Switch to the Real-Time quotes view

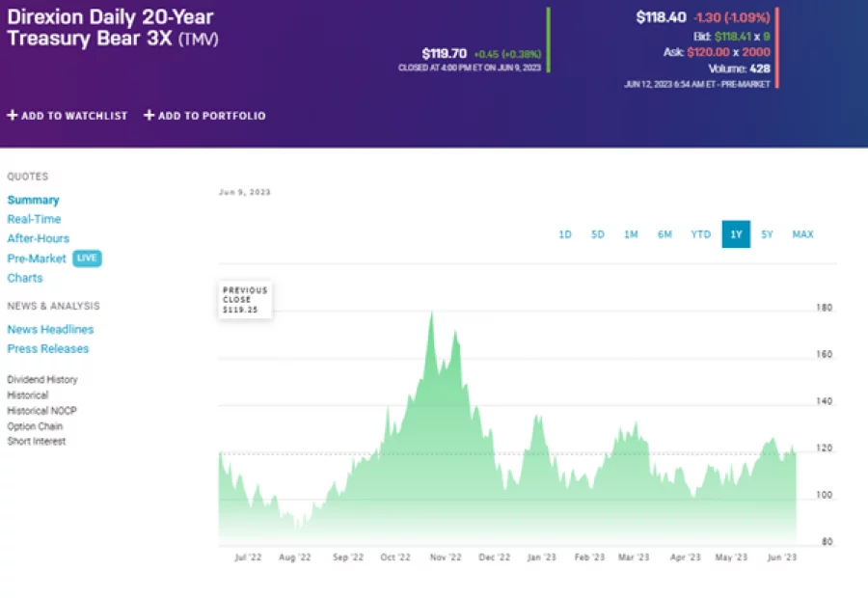(34, 219)
